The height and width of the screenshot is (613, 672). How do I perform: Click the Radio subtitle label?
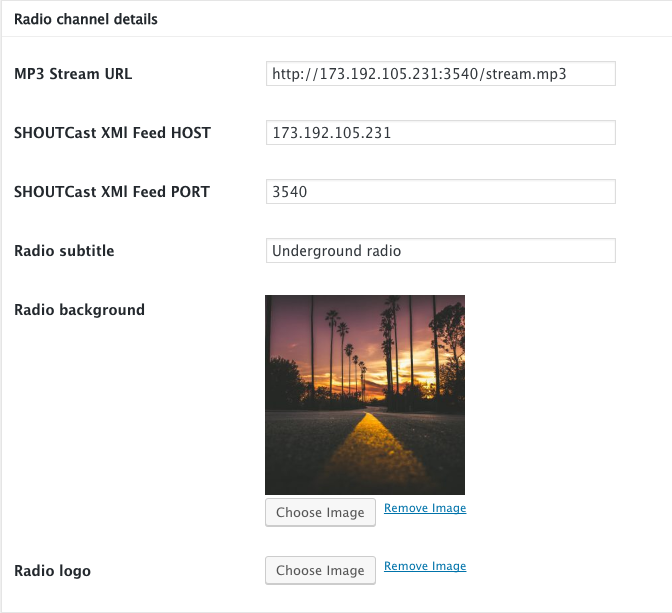tap(64, 251)
